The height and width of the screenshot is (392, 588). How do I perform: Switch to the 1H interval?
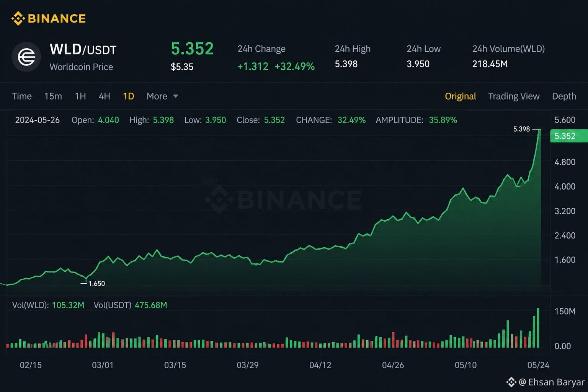click(80, 96)
